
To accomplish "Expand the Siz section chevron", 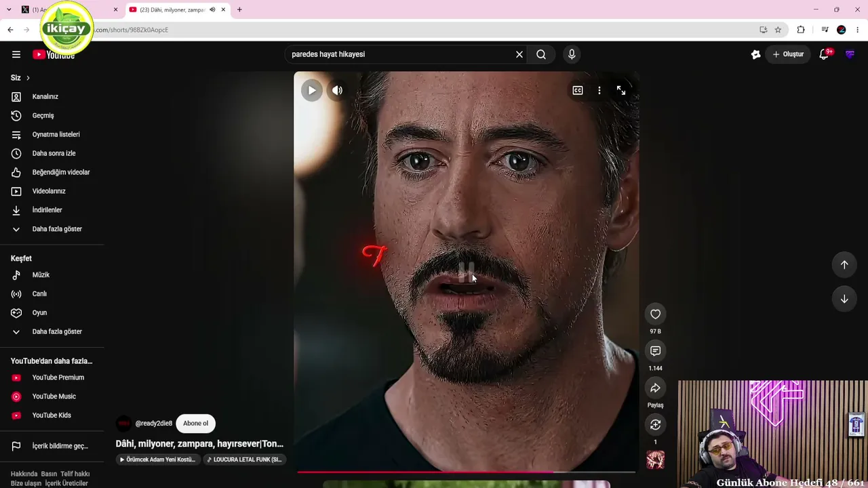I will pos(28,78).
